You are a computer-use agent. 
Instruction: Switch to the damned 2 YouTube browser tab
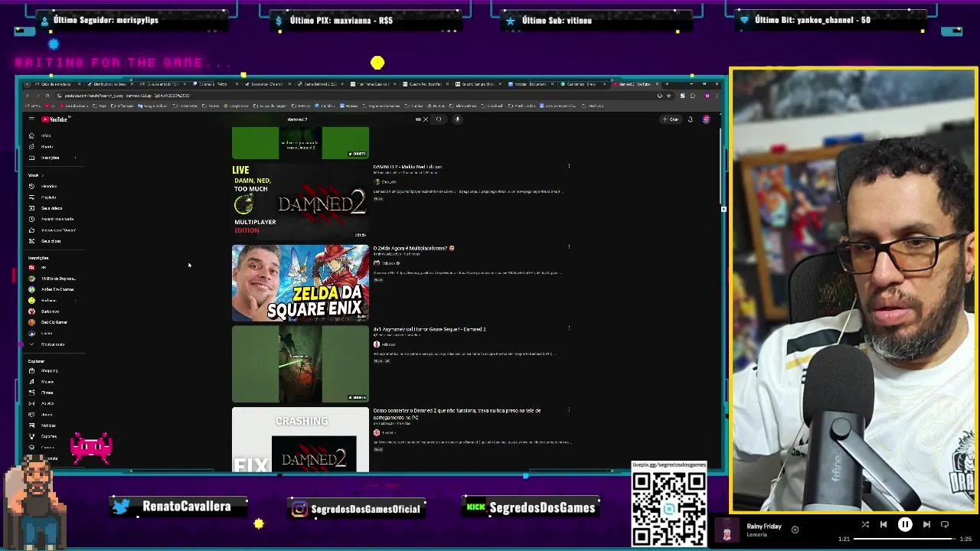point(637,84)
